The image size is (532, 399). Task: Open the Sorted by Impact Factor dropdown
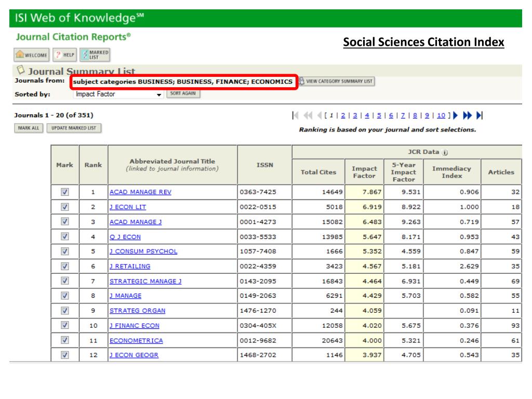point(118,94)
